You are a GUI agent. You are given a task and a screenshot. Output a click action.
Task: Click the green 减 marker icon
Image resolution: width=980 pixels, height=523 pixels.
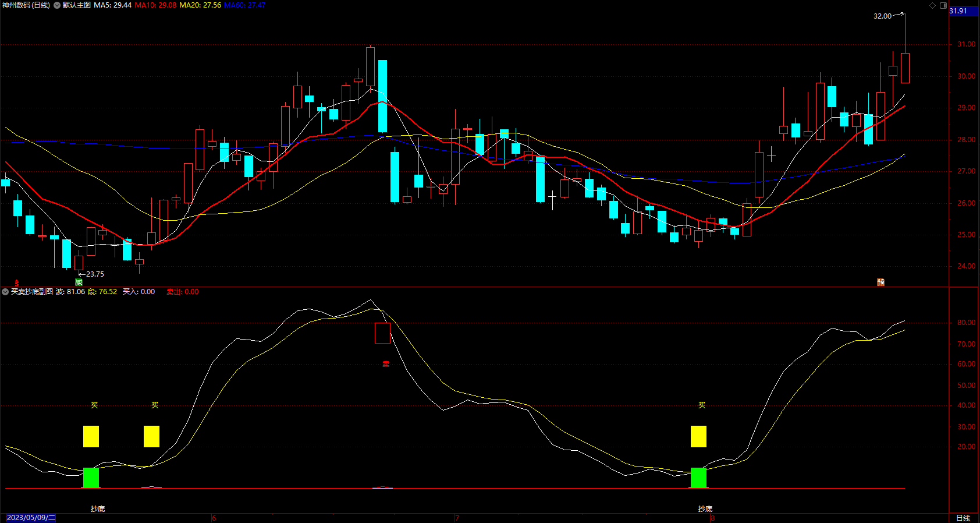[79, 282]
